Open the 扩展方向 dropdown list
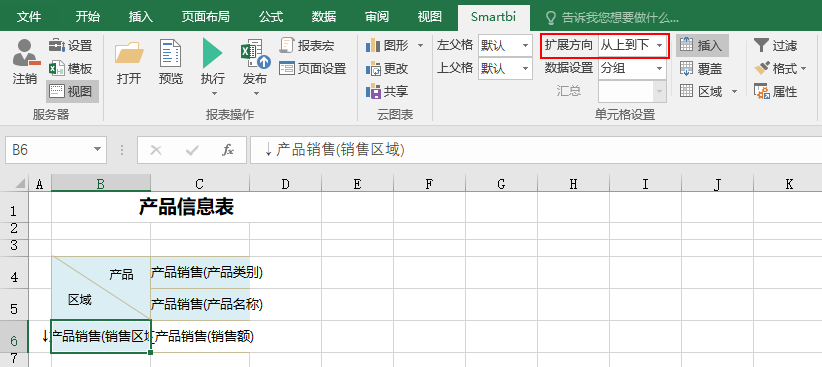This screenshot has width=822, height=367. click(x=632, y=46)
